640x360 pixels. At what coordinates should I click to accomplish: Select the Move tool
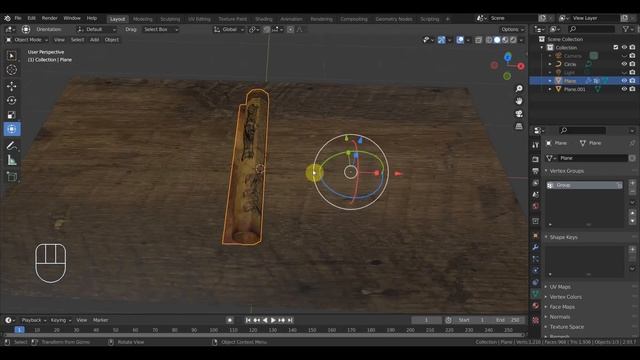coord(11,86)
